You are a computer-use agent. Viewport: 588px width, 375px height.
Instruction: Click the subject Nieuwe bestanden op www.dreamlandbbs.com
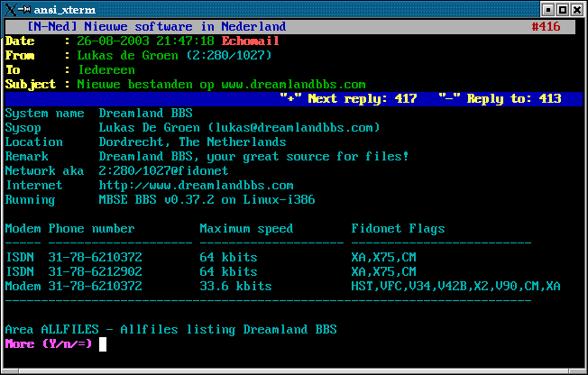221,85
